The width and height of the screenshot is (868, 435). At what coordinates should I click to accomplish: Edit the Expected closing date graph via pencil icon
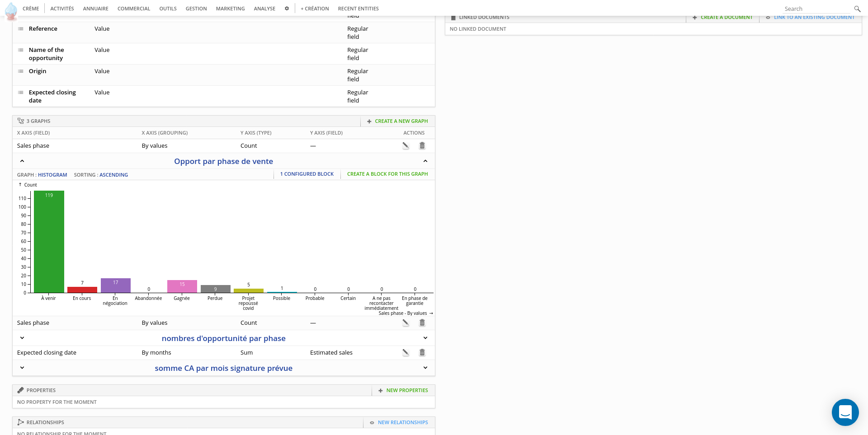(406, 352)
